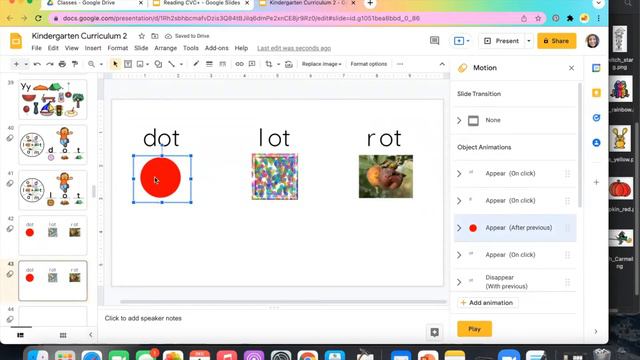Switch to grid view icon

[x=63, y=335]
